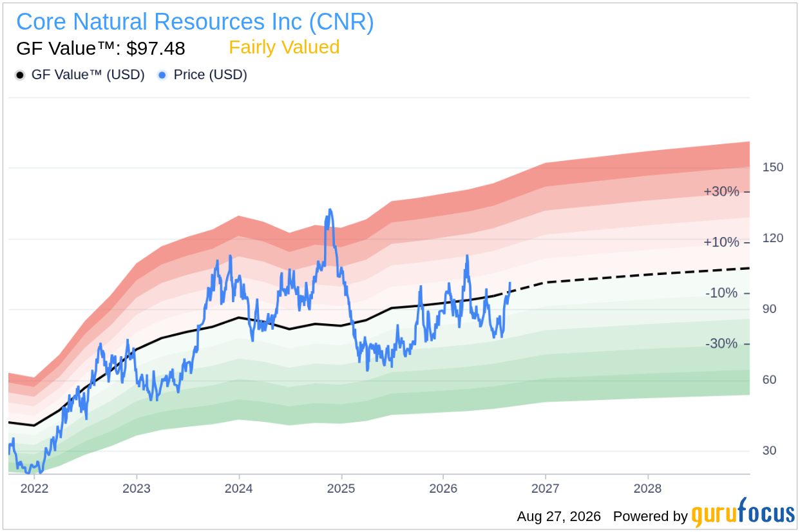Toggle the GF Value™ (USD) legend entry
Screen dimensions: 800x532
point(80,75)
